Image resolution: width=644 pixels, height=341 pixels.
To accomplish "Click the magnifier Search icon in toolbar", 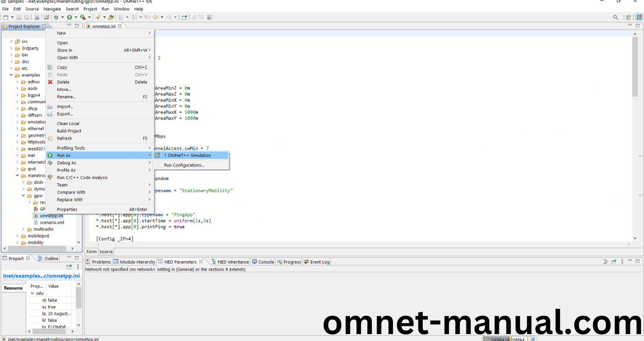I will coord(615,17).
